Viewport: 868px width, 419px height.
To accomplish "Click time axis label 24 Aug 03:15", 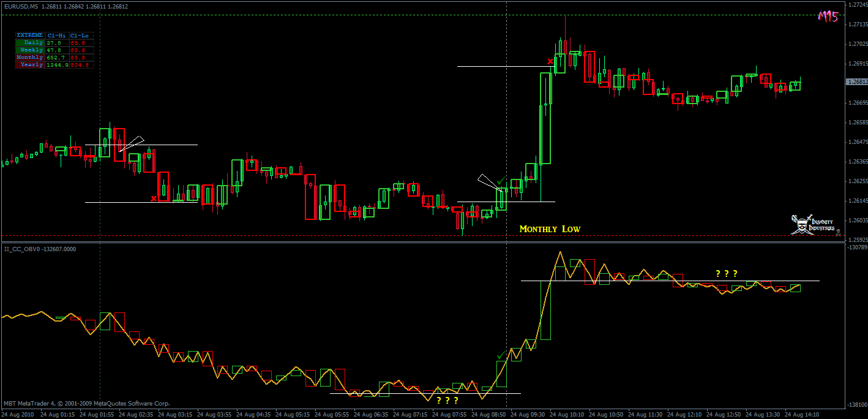I will 176,415.
